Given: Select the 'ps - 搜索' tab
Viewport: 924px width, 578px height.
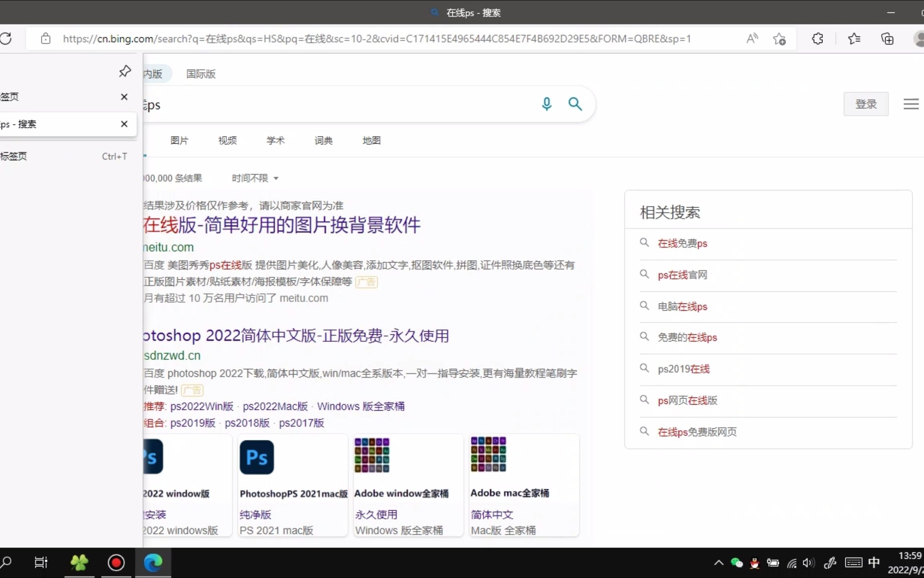Looking at the screenshot, I should [x=67, y=124].
